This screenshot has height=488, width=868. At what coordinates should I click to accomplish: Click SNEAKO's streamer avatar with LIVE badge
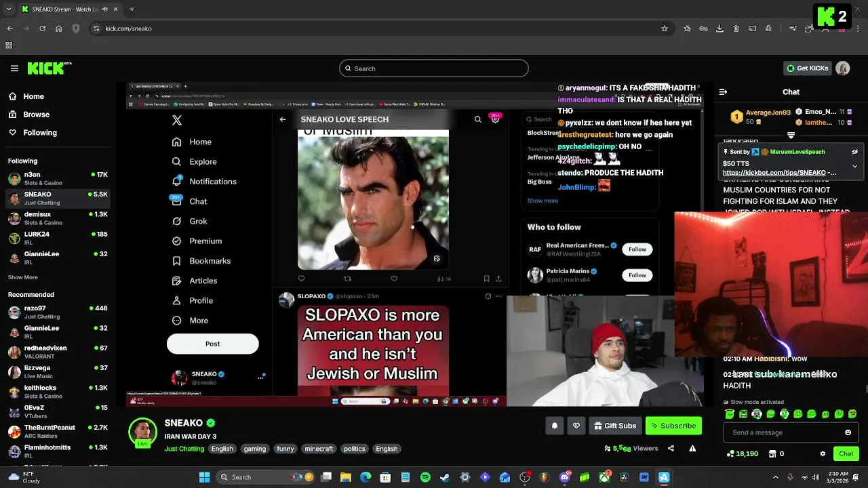coord(142,432)
